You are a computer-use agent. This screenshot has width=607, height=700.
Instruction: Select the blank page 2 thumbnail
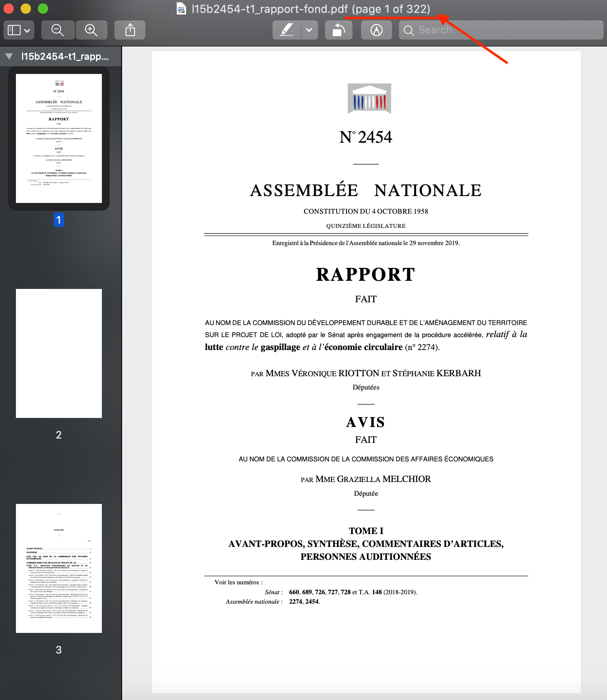click(59, 353)
